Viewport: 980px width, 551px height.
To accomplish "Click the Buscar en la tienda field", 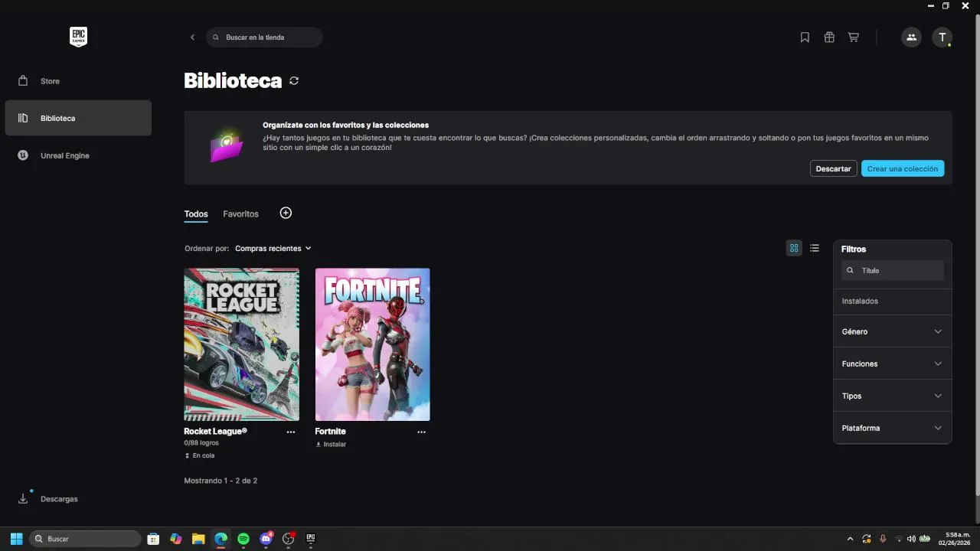I will tap(264, 37).
